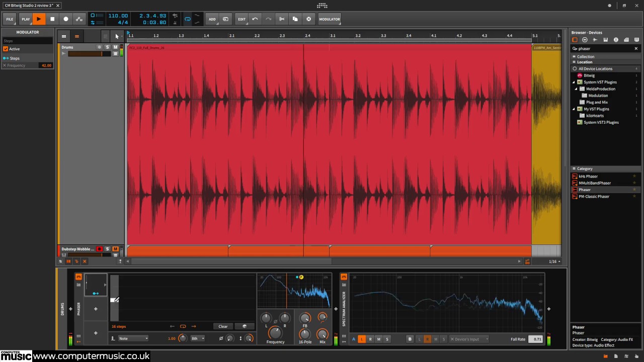Select presets browser tab icon

coord(585,40)
